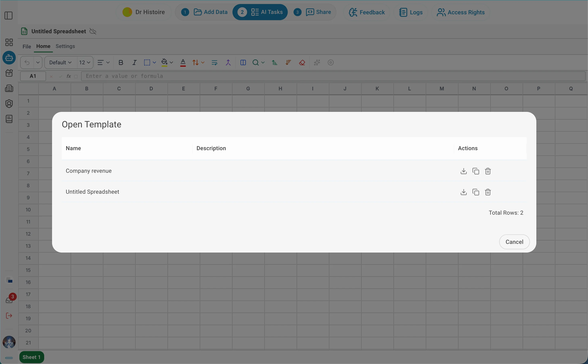Select column Q header
588x364 pixels.
tap(571, 89)
